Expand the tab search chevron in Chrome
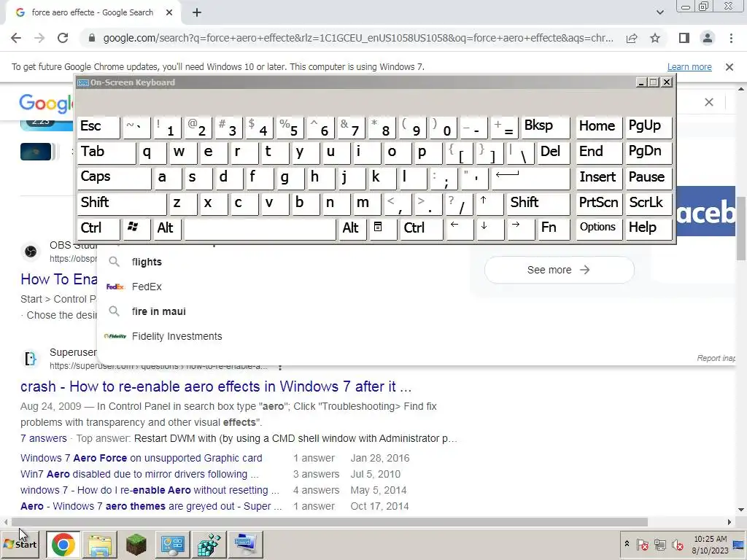This screenshot has width=747, height=560. click(x=659, y=12)
